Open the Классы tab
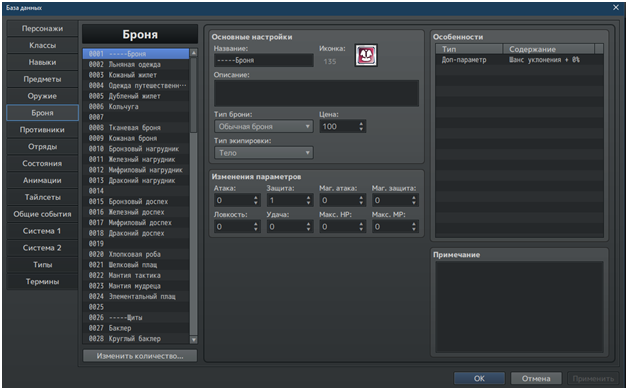Screen dimensions: 628x390 coord(42,45)
